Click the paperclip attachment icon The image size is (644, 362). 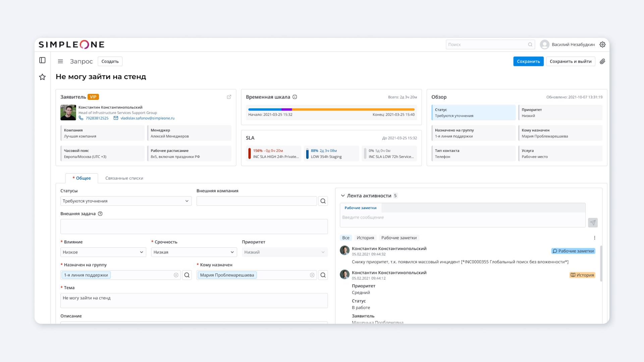point(602,61)
